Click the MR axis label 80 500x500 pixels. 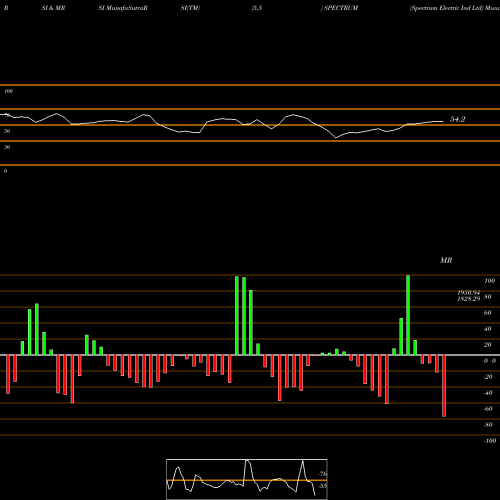click(487, 297)
